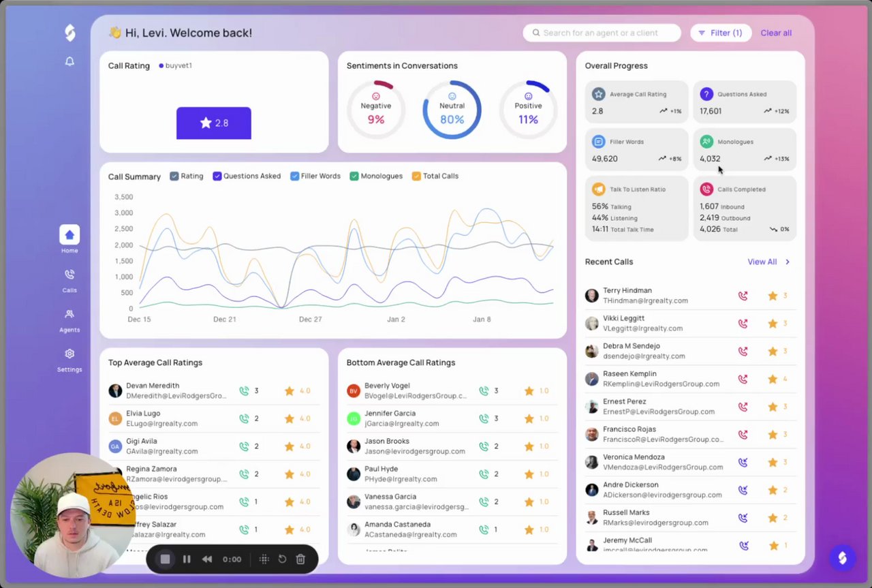The width and height of the screenshot is (872, 588).
Task: Open the Filter (1) button
Action: tap(721, 33)
